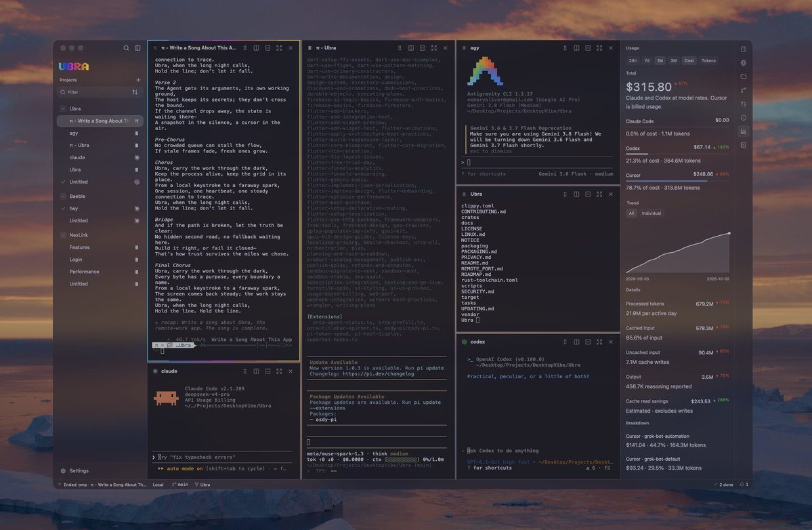The width and height of the screenshot is (812, 530).
Task: Split the 'Write a Song' pane vertically
Action: (x=257, y=47)
